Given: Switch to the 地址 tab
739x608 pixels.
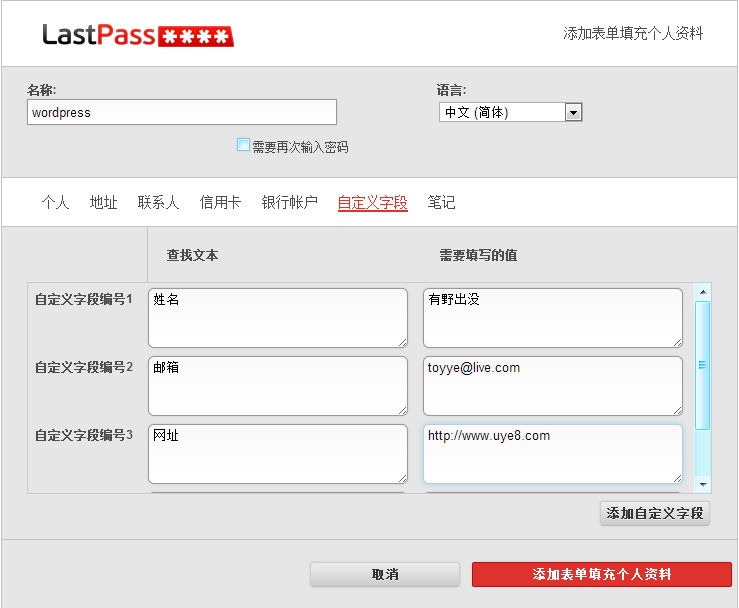Looking at the screenshot, I should [x=103, y=202].
